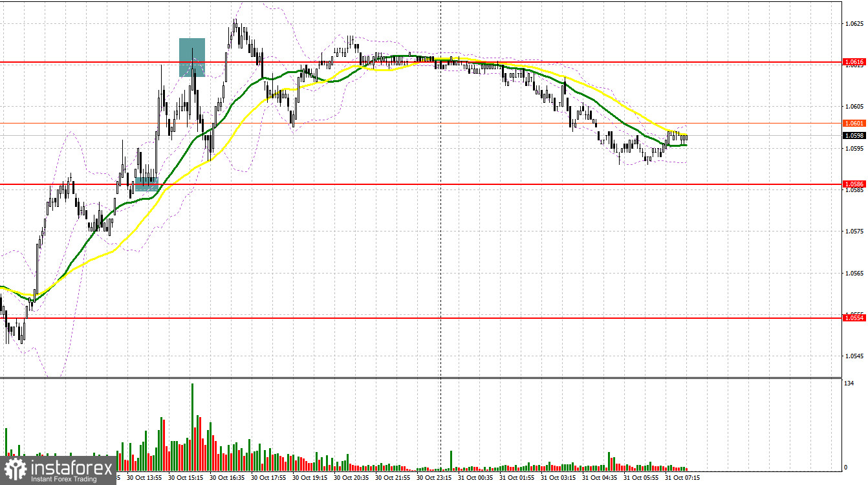Click the black 1.0598 current price tag
The height and width of the screenshot is (485, 868).
854,136
